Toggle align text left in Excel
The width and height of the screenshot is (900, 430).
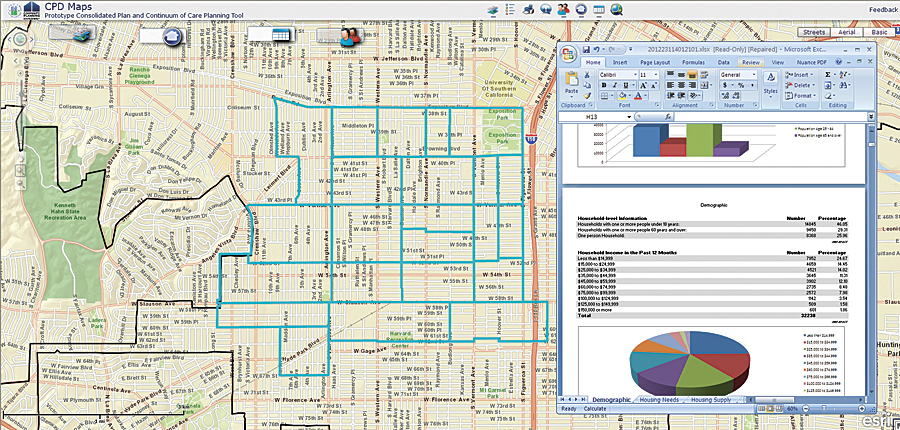click(x=670, y=85)
